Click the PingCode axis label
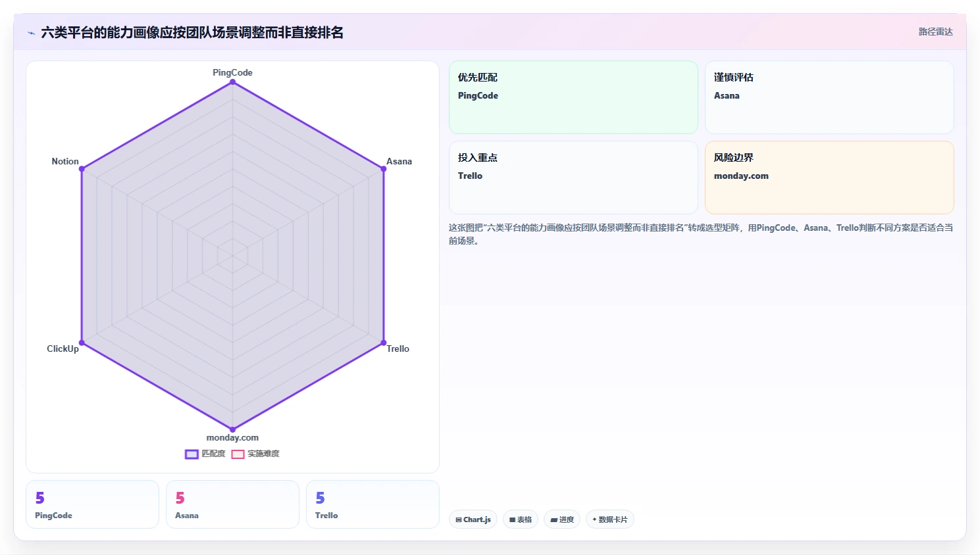The image size is (980, 555). point(232,72)
